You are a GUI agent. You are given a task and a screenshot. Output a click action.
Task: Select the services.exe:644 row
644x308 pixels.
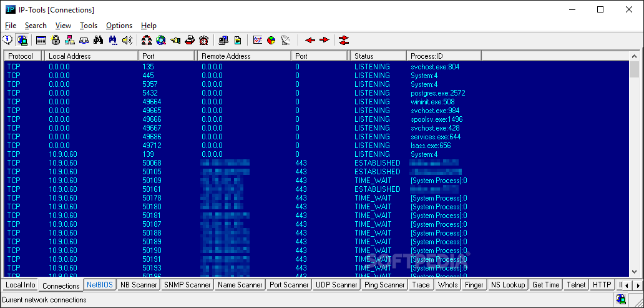coord(316,137)
